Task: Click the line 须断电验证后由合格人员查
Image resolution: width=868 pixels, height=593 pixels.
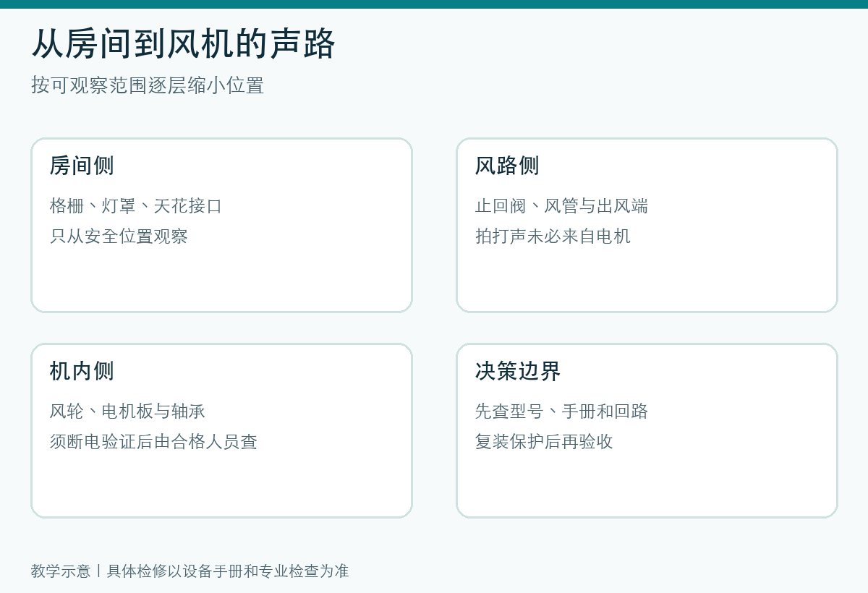Action: [x=153, y=442]
